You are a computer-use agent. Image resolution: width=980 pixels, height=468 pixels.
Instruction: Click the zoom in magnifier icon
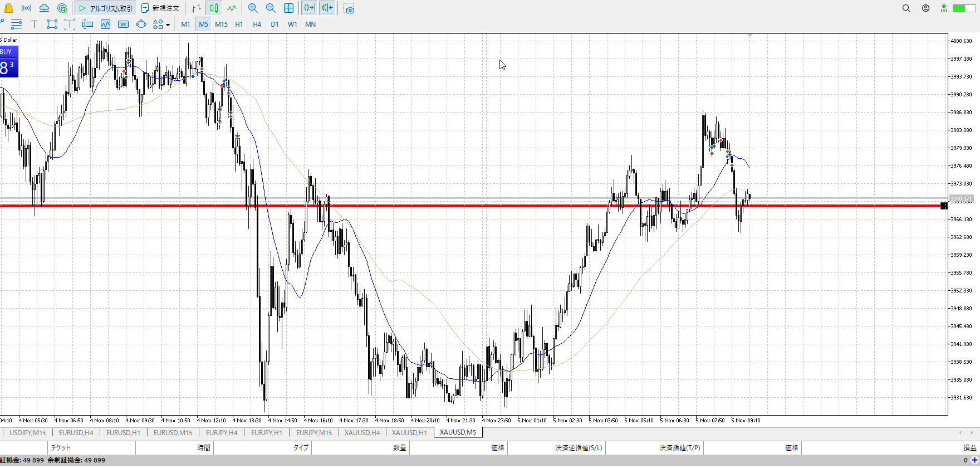point(253,8)
